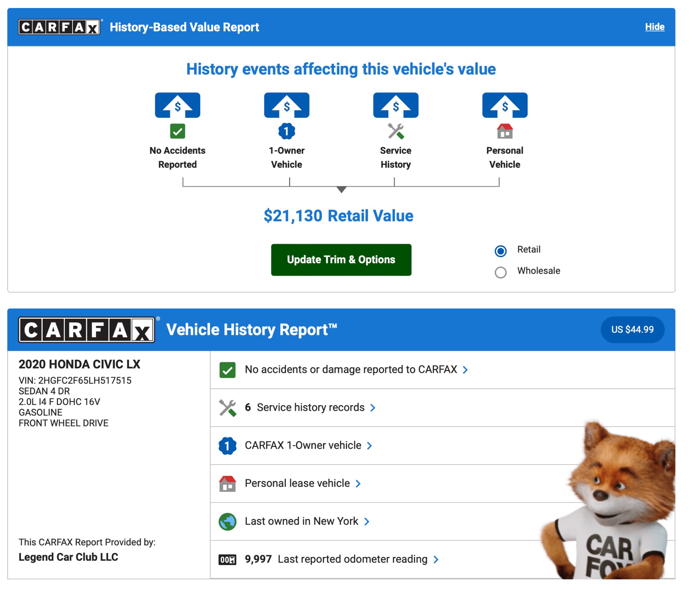
Task: Click the $21,130 Retail Value text
Action: pyautogui.click(x=338, y=216)
